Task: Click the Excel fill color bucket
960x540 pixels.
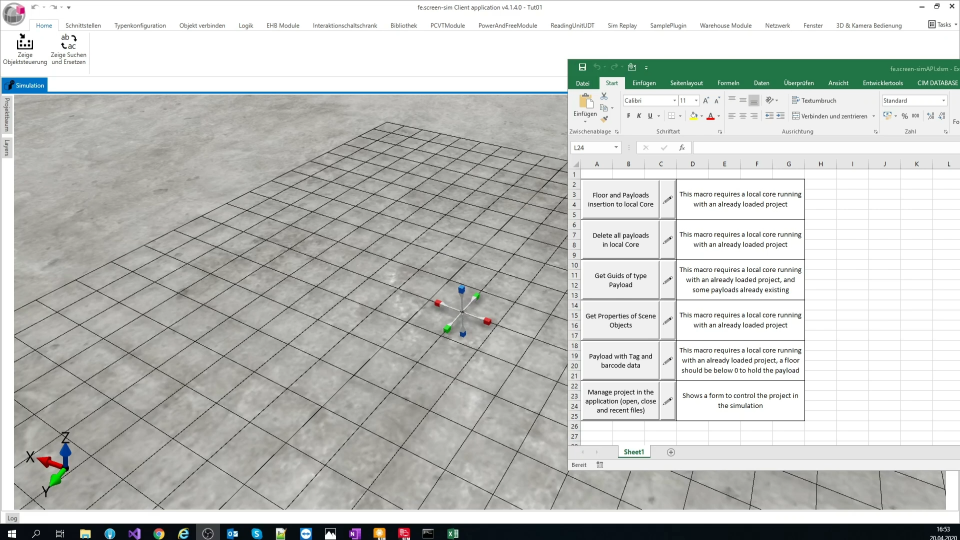Action: coord(694,116)
